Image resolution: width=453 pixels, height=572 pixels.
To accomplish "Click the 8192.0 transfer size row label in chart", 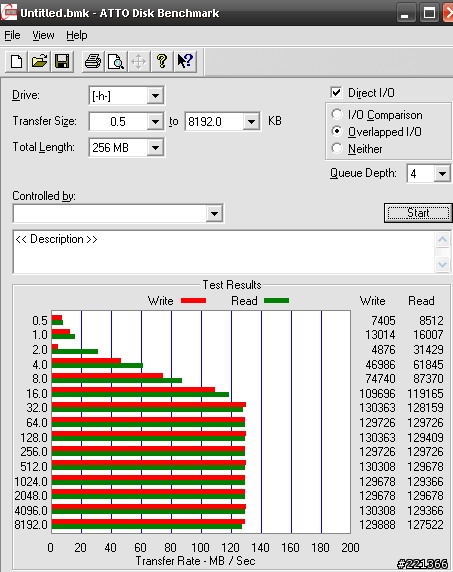I will pos(31,525).
